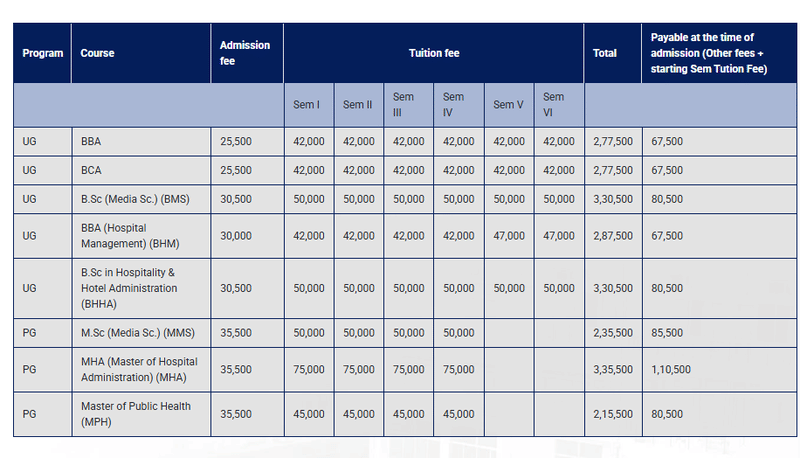Click the Master of Hospital Administration course cell

click(139, 369)
